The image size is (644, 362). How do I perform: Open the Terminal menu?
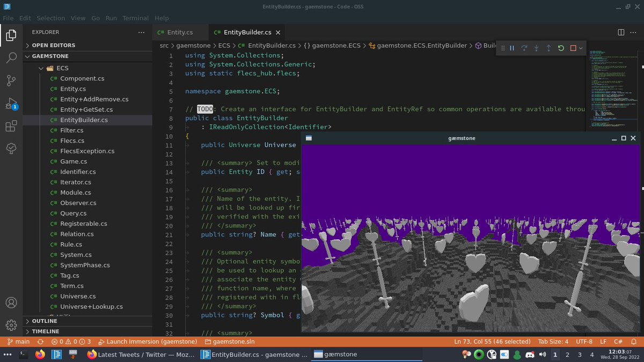point(135,18)
